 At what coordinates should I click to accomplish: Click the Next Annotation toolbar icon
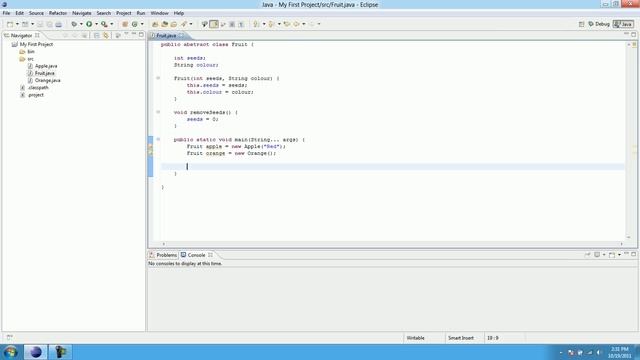[x=256, y=24]
